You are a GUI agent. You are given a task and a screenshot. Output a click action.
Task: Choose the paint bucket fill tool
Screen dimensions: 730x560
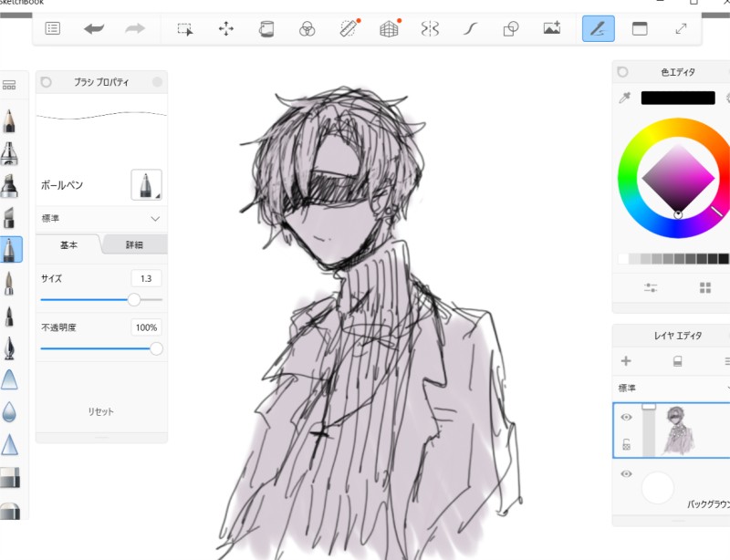[x=266, y=29]
